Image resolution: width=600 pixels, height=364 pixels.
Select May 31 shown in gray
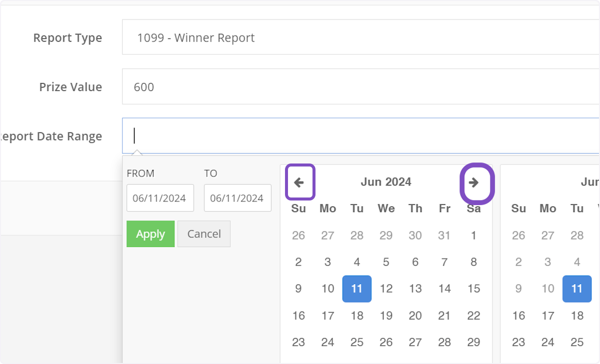[444, 235]
